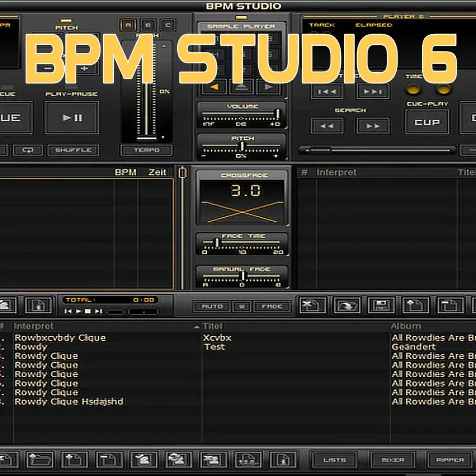Click the delete X icon in the file archive toolbar
This screenshot has height=476, width=476.
(213, 460)
